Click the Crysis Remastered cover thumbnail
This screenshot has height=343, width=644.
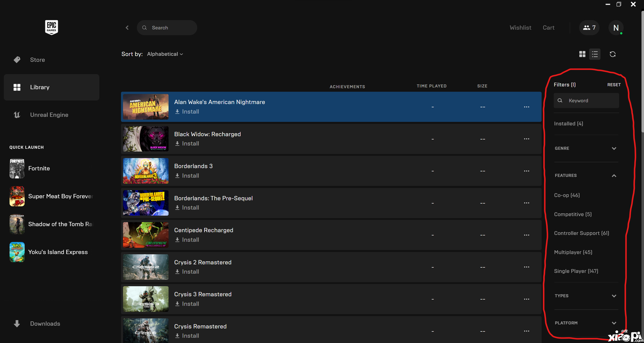[x=146, y=331]
